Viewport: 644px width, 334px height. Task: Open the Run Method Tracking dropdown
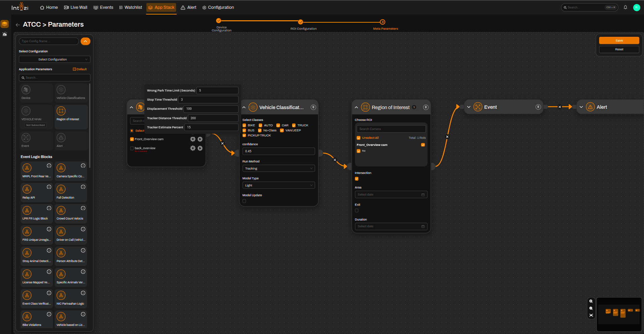[279, 168]
